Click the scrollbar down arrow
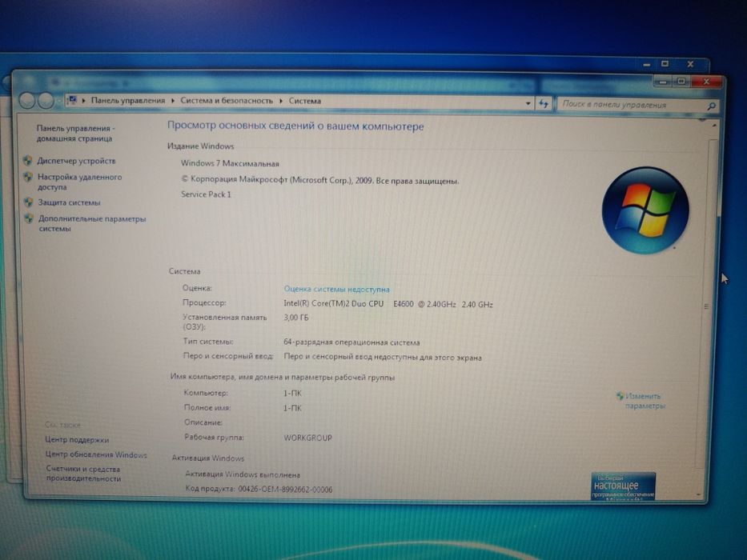 (x=698, y=494)
